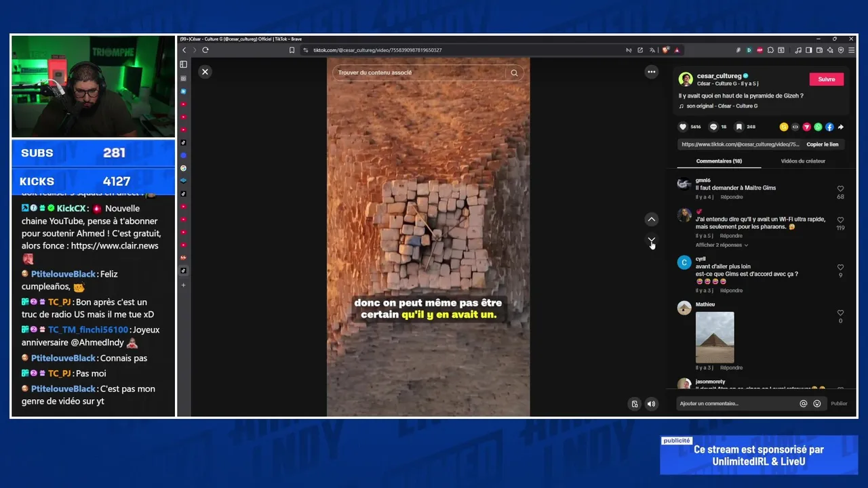Go to the next video with down chevron
Viewport: 868px width, 488px height.
[651, 240]
